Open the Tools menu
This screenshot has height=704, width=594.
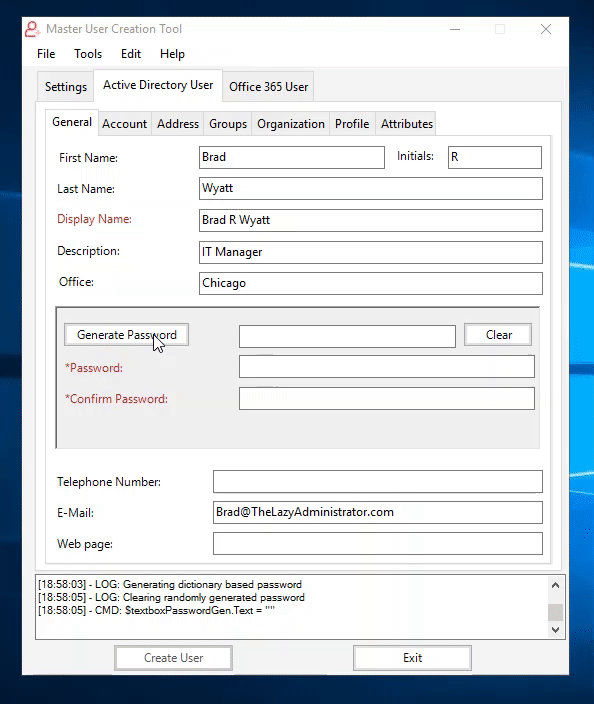click(88, 54)
